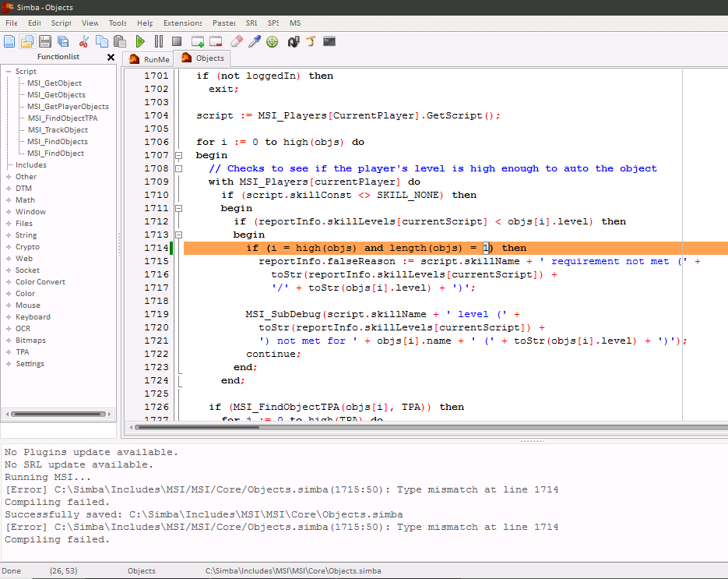Screen dimensions: 728x579
Task: Add a new tab with toolbar icon
Action: coord(198,41)
